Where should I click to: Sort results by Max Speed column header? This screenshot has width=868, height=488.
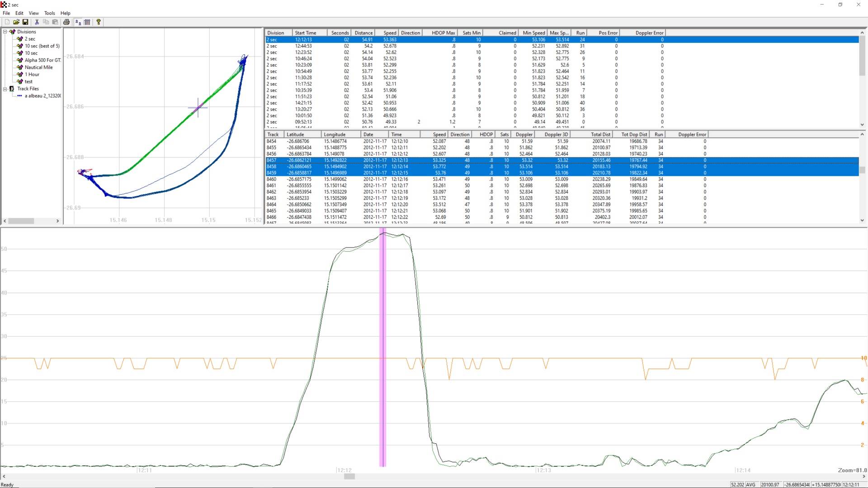click(x=559, y=33)
